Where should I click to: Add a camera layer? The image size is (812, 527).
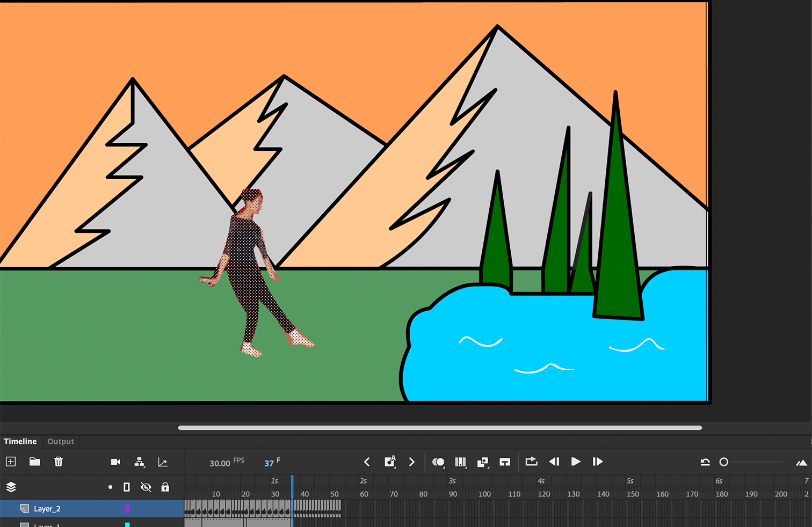pos(115,462)
